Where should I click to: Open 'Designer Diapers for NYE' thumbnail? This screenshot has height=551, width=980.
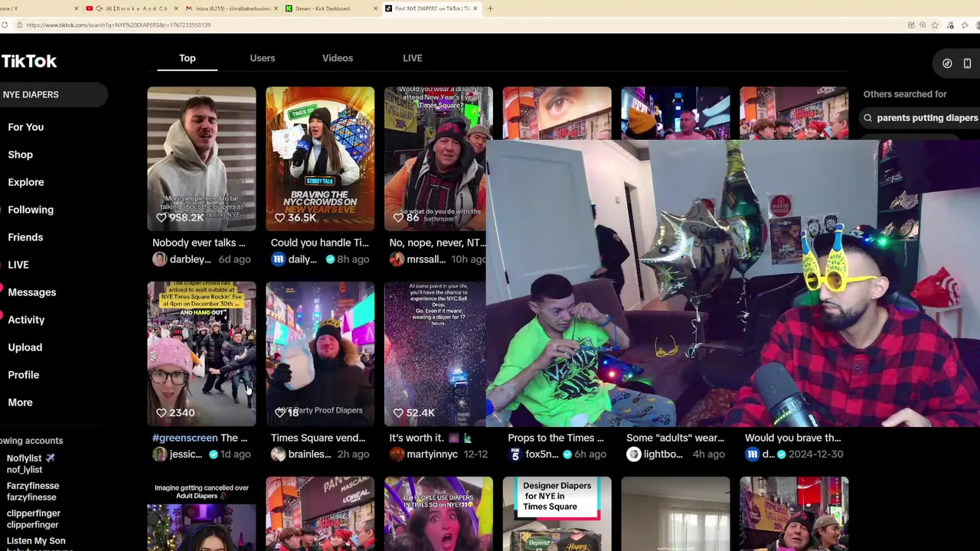[557, 514]
